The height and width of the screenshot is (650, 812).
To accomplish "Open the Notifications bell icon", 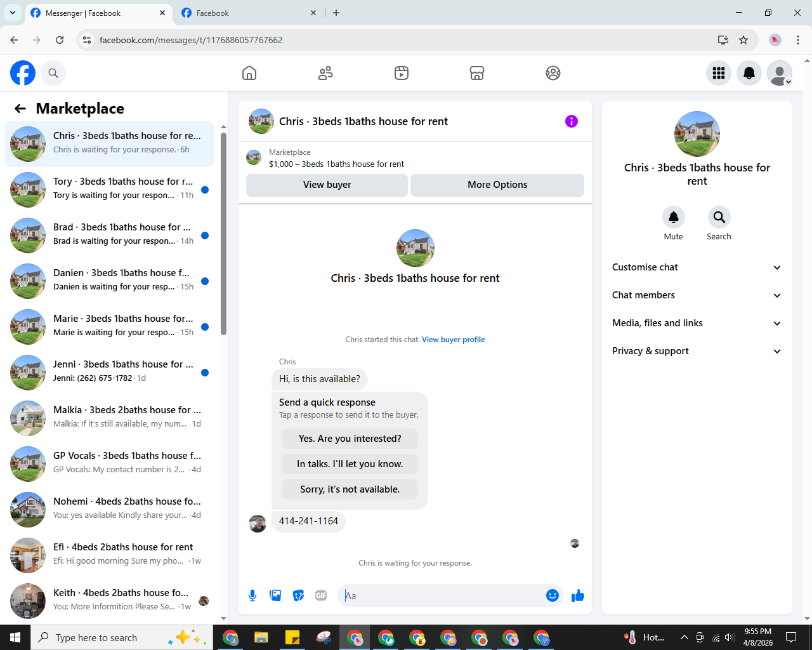I will [749, 73].
